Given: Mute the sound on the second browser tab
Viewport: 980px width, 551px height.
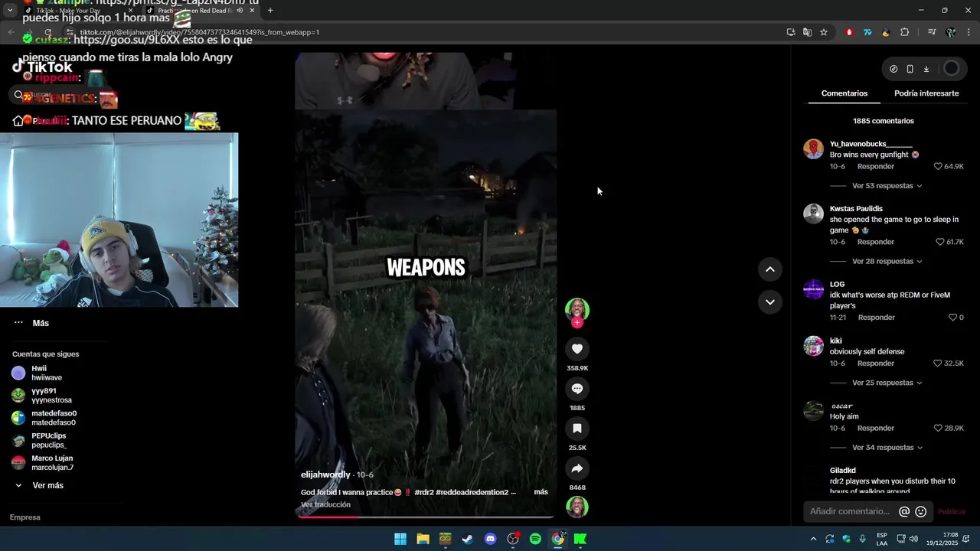Looking at the screenshot, I should pyautogui.click(x=240, y=11).
